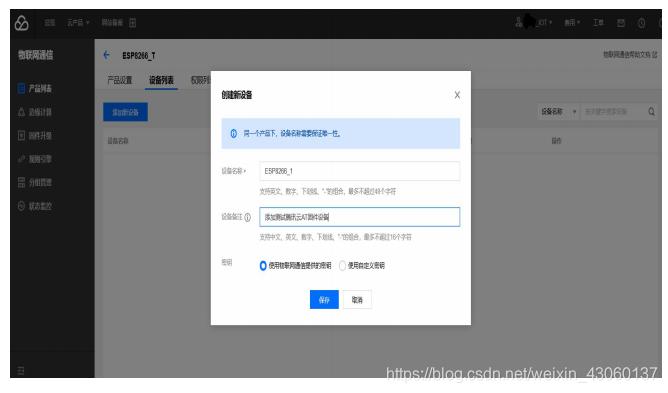
Task: Click the 设备备注 remark input field
Action: (360, 217)
